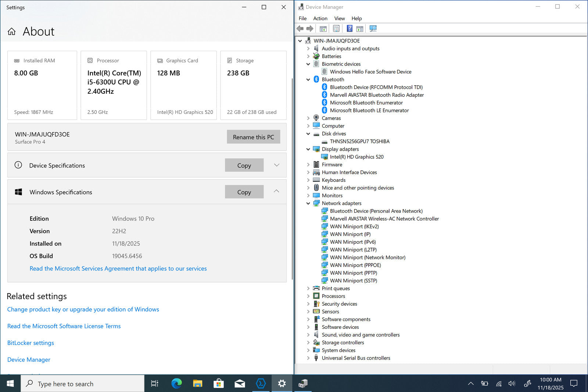Viewport: 588px width, 392px height.
Task: Select Intel(R) HD Graphics 520 display adapter
Action: tap(356, 157)
